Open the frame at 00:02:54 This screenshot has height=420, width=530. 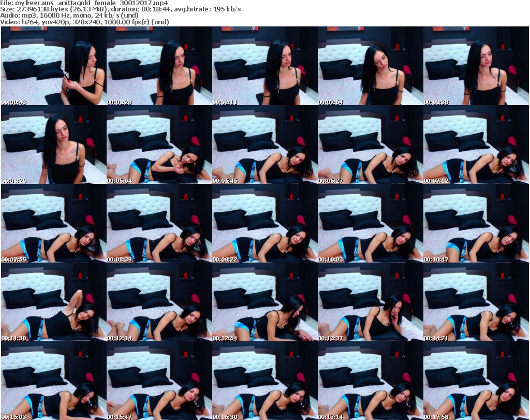click(370, 66)
